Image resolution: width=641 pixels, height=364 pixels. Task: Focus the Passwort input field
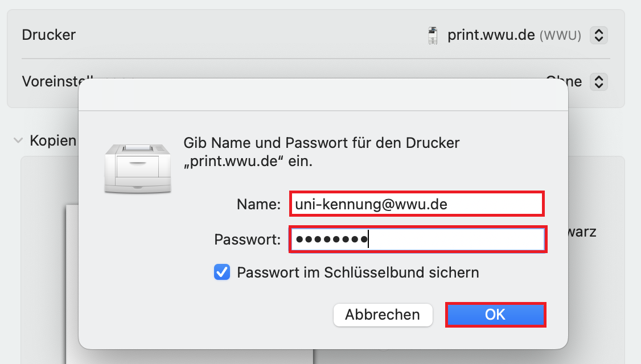point(418,239)
